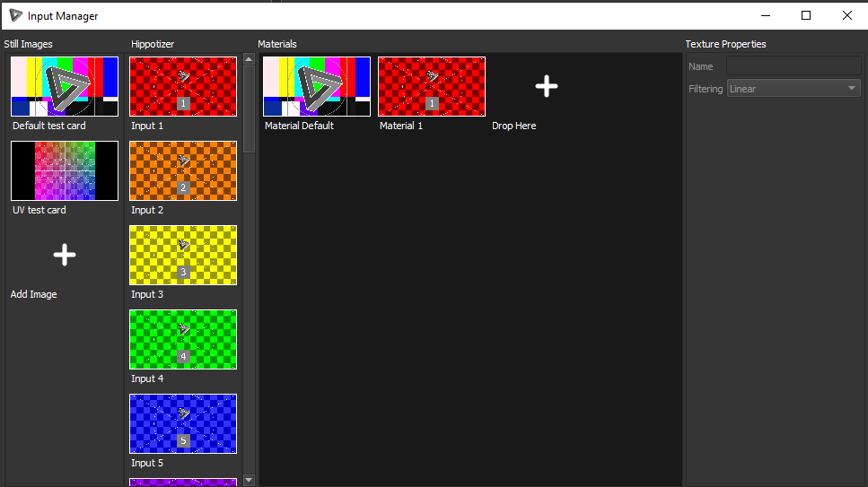Viewport: 868px width, 487px height.
Task: Select the UV test card thumbnail
Action: pos(65,170)
